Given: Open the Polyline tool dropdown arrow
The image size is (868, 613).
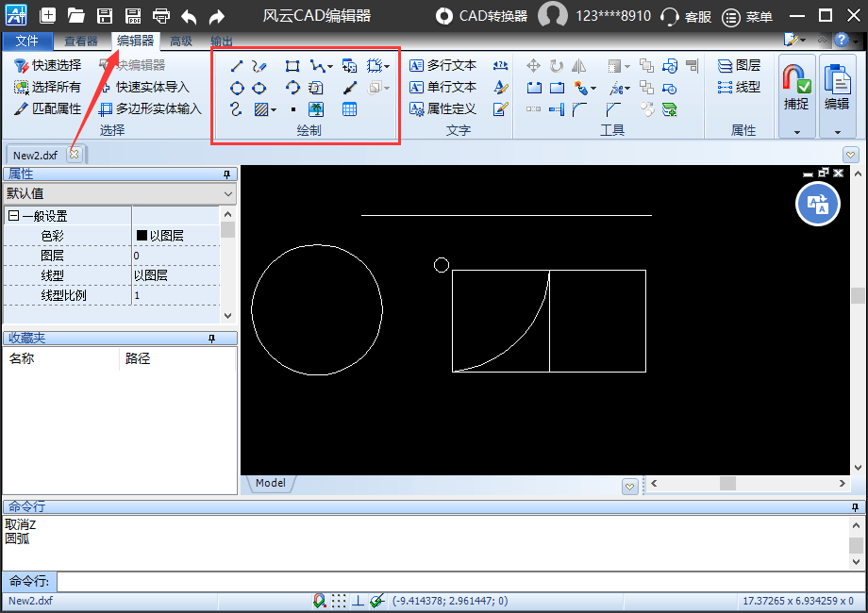Looking at the screenshot, I should pyautogui.click(x=330, y=67).
